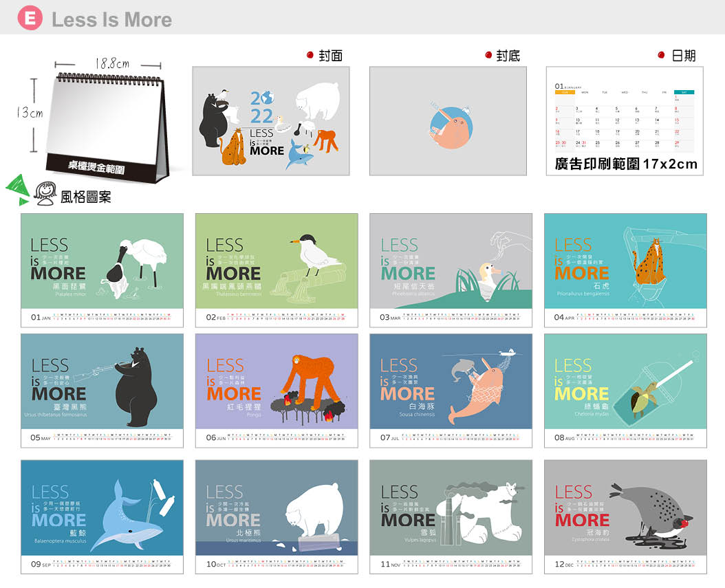Screen dimensions: 725x588
Task: Click the red dot beside 日期
Action: tap(661, 55)
